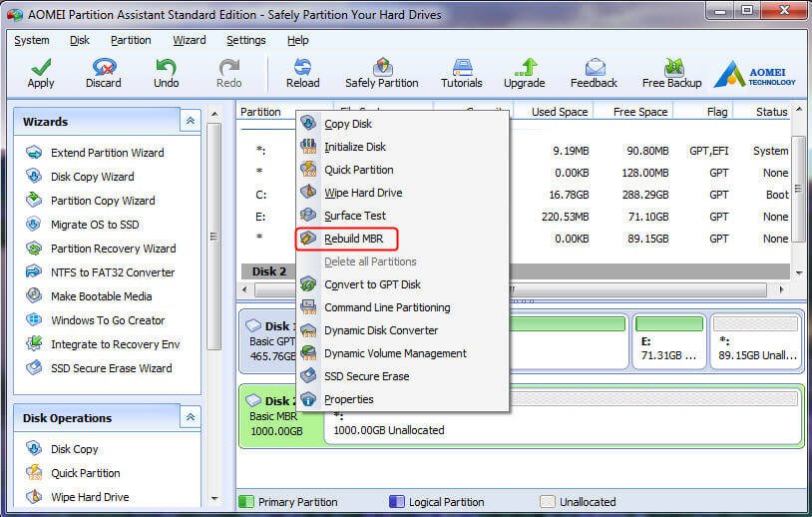The image size is (812, 517).
Task: Open the System menu
Action: tap(32, 40)
